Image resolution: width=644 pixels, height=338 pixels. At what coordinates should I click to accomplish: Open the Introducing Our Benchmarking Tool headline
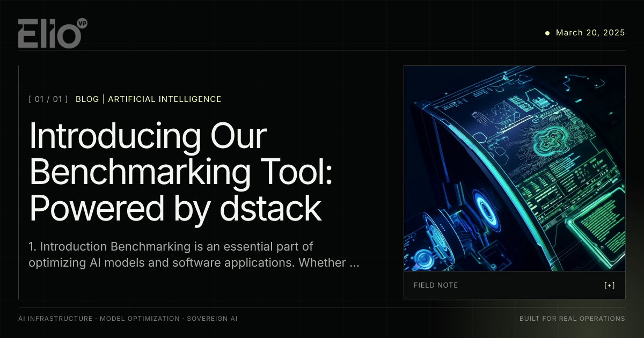(x=180, y=172)
